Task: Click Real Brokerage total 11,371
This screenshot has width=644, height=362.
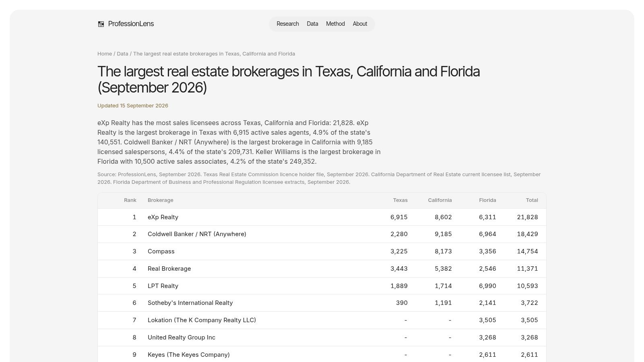Action: coord(527,269)
